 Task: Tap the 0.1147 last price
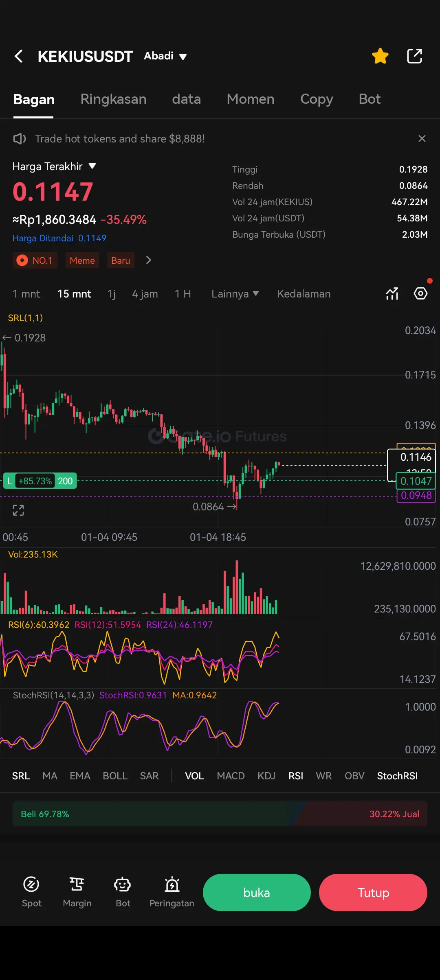[53, 191]
